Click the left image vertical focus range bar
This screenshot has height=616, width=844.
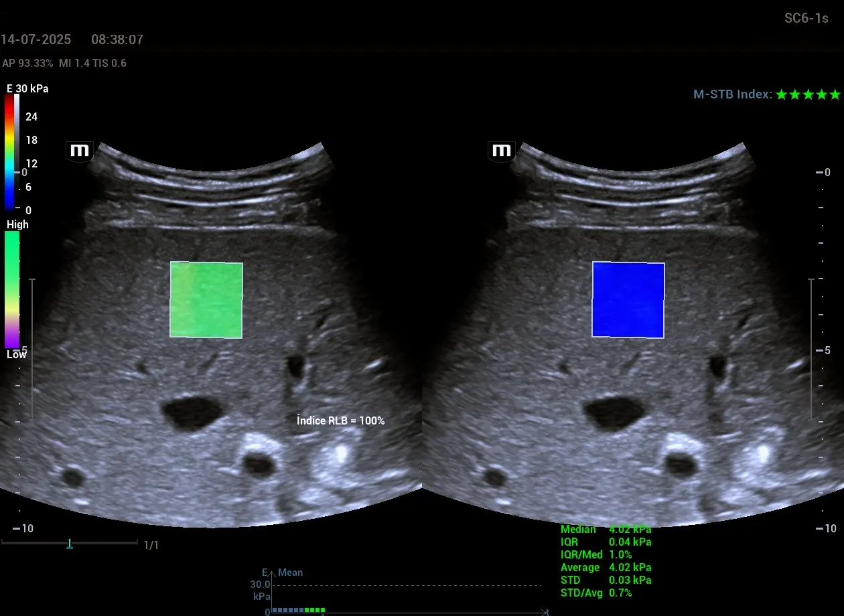(31, 350)
